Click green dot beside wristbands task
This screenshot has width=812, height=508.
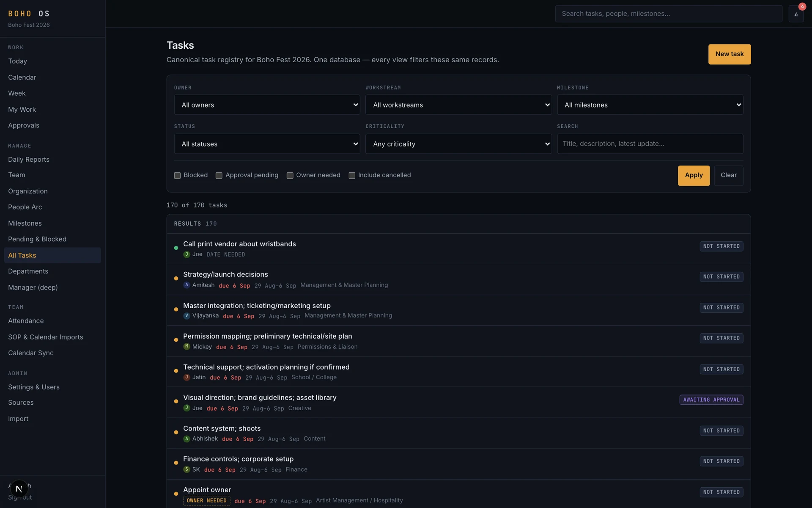(176, 248)
